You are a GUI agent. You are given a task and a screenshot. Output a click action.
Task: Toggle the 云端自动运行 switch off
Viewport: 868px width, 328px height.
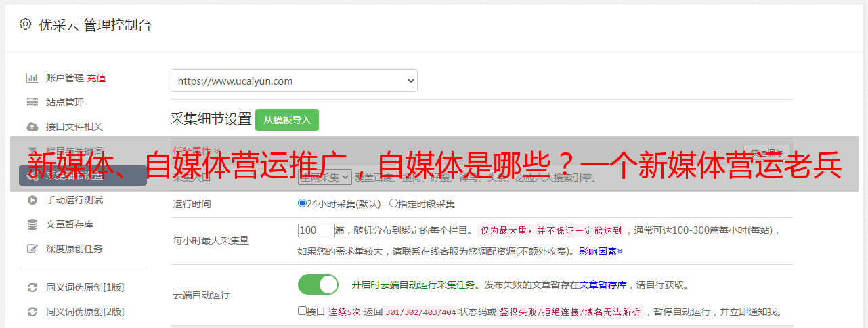318,285
